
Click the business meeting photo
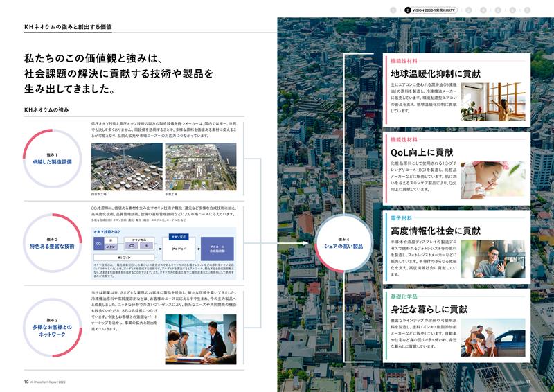[201, 339]
